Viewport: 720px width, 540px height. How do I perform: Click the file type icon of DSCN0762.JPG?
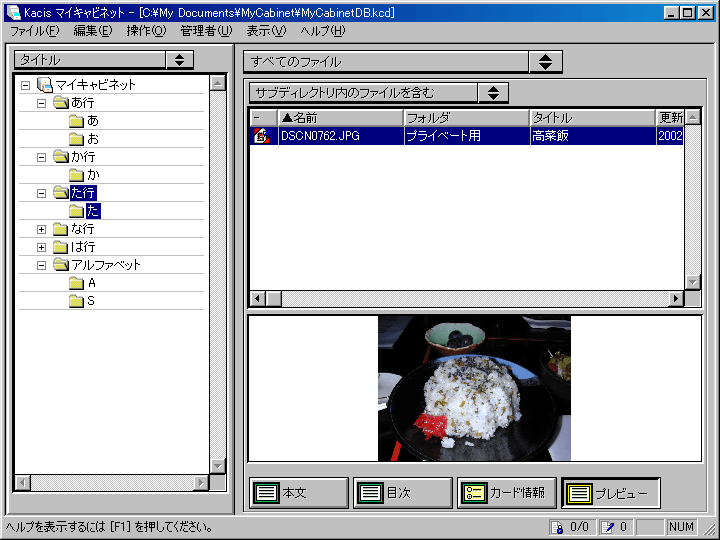[x=261, y=136]
